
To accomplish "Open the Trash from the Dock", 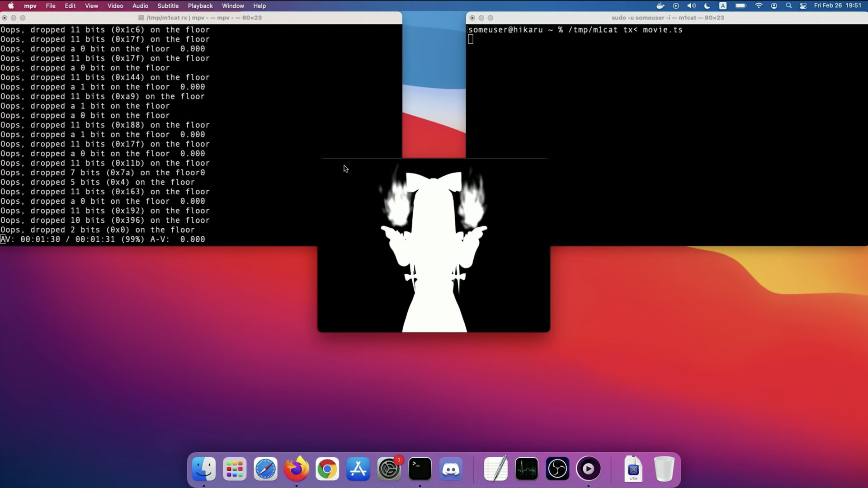I will pos(664,469).
